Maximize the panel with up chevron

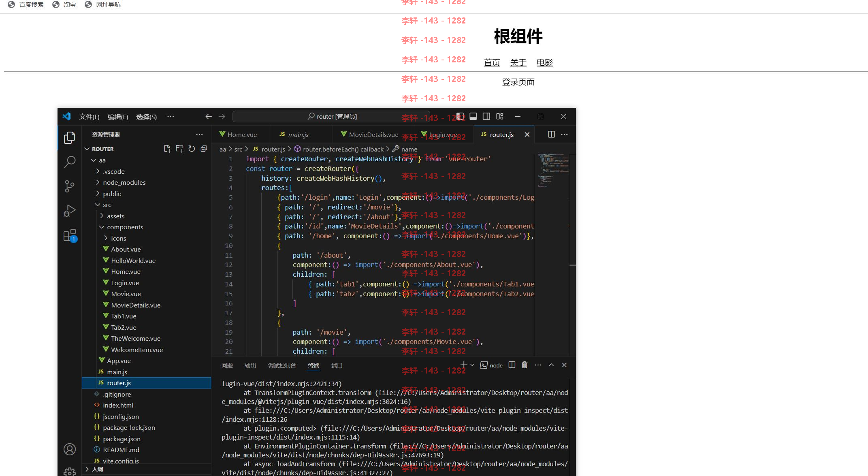tap(551, 365)
